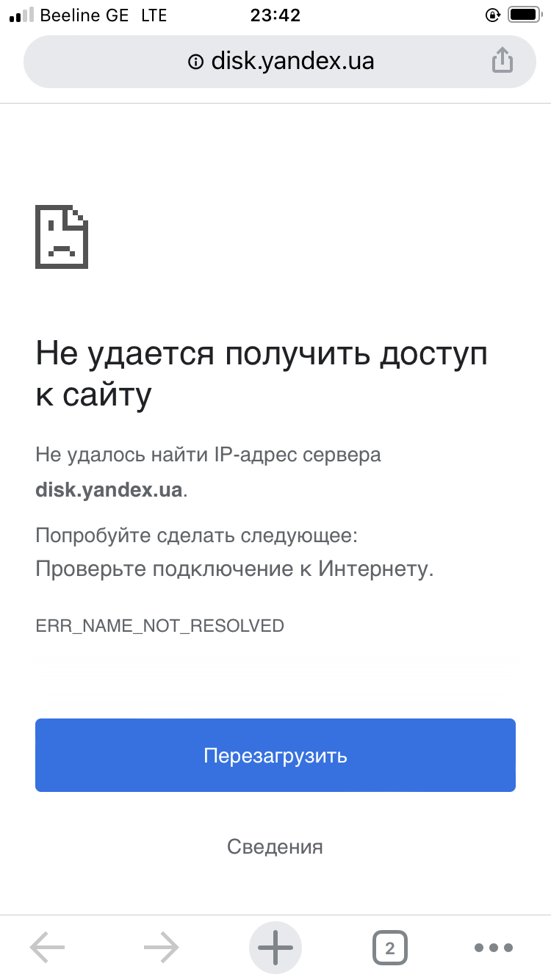Screen dimensions: 551x980
Task: Go forward with the right arrow
Action: pyautogui.click(x=161, y=948)
